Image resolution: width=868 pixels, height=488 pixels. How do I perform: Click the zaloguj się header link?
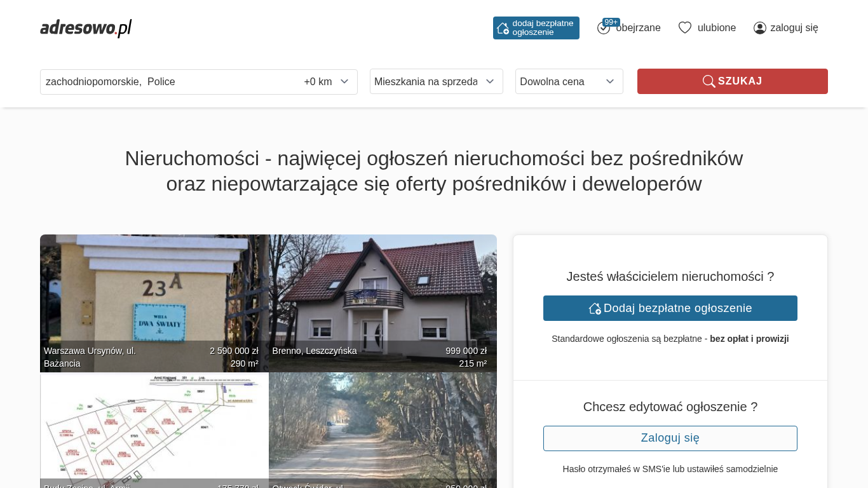[794, 28]
